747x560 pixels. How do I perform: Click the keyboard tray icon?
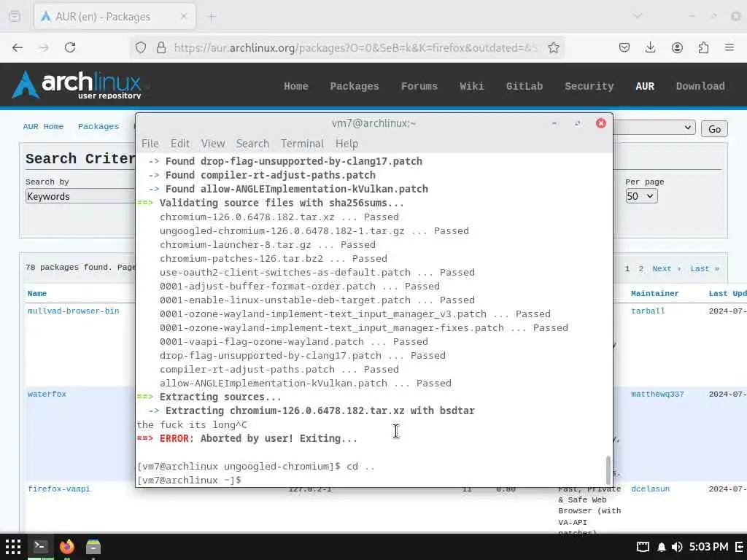(x=643, y=547)
